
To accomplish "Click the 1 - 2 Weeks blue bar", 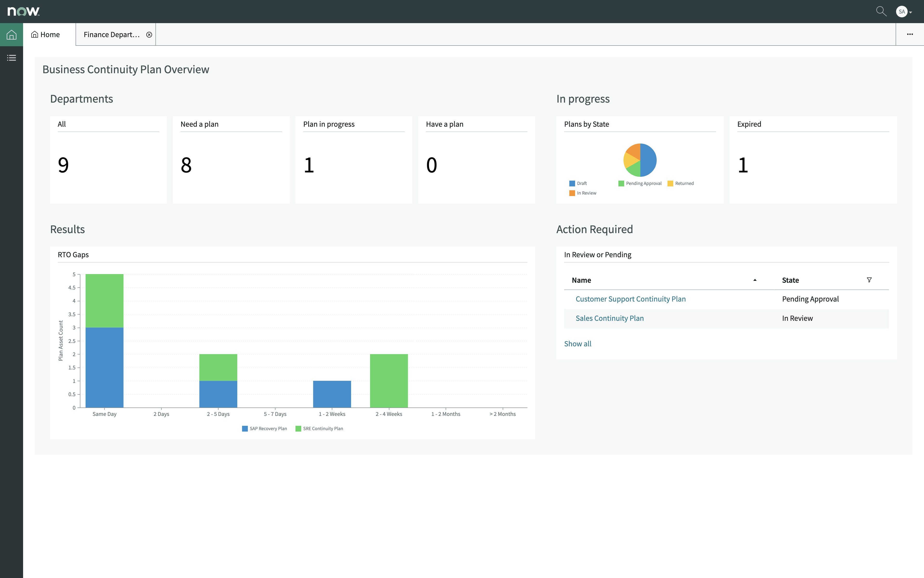I will coord(332,394).
